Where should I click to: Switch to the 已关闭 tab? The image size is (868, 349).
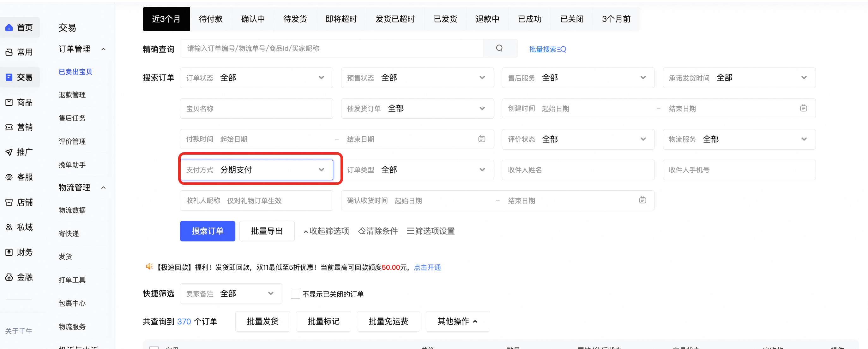[x=572, y=19]
